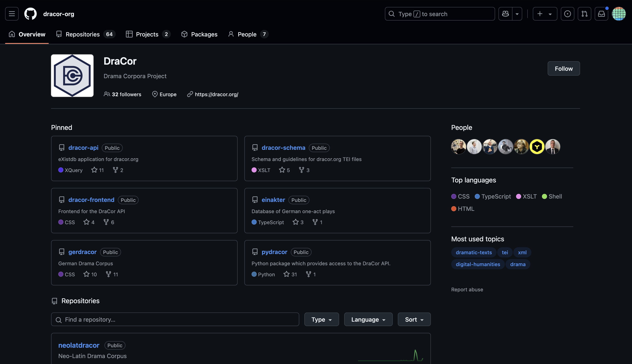Viewport: 632px width, 364px height.
Task: Click the dracor-org header link
Action: [x=59, y=14]
